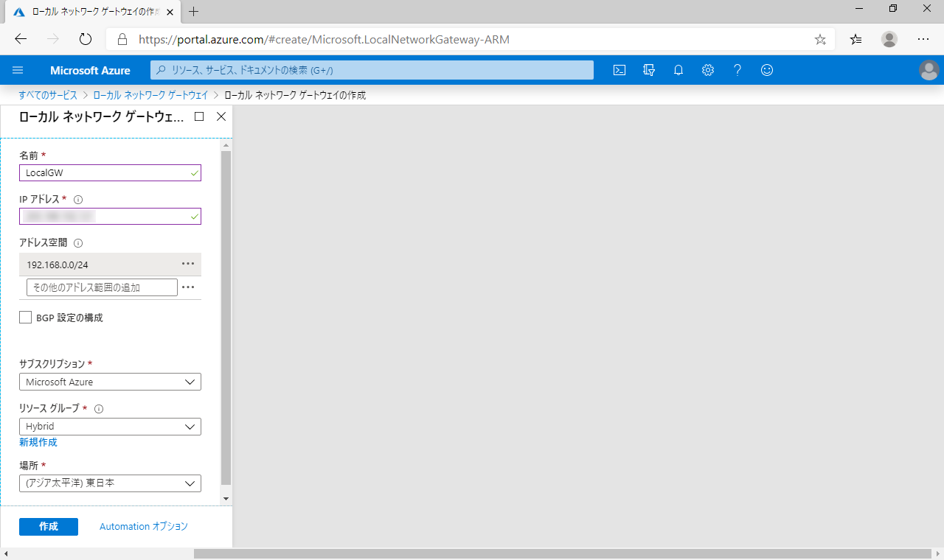Open the portal settings gear
The height and width of the screenshot is (560, 944).
(x=708, y=70)
